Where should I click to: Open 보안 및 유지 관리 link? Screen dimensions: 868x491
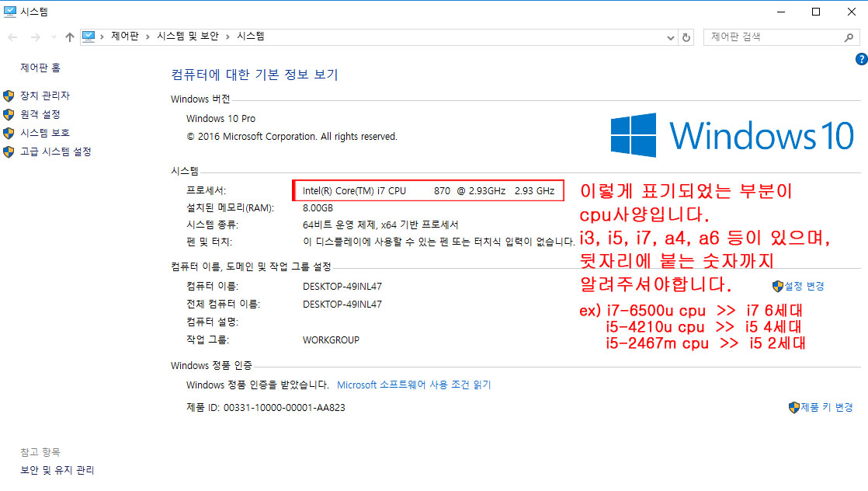point(57,470)
